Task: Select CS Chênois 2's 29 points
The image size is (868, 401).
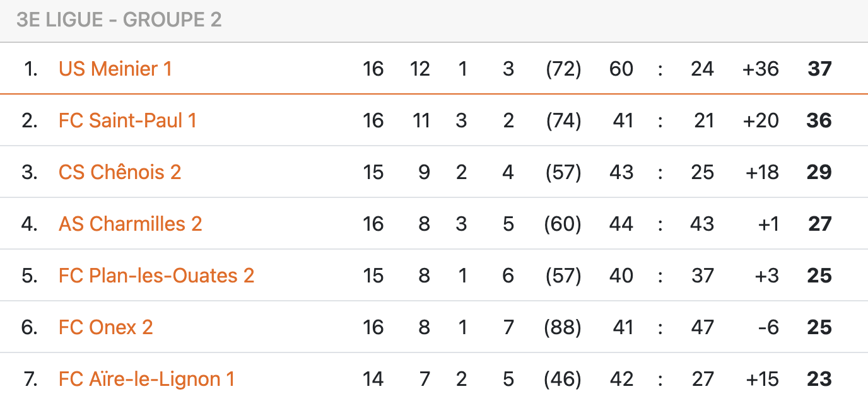Action: coord(819,172)
